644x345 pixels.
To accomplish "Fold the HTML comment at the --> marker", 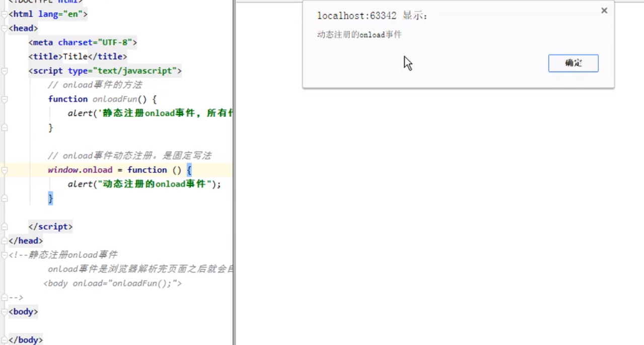I will [x=5, y=298].
